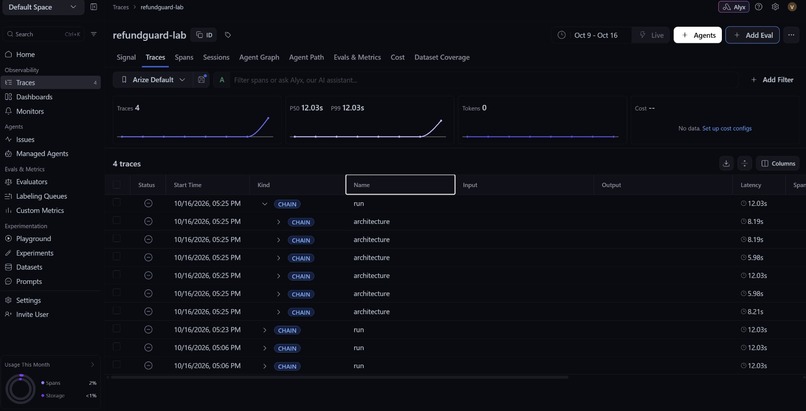The height and width of the screenshot is (411, 806).
Task: Switch to Dataset Coverage tab
Action: [442, 58]
